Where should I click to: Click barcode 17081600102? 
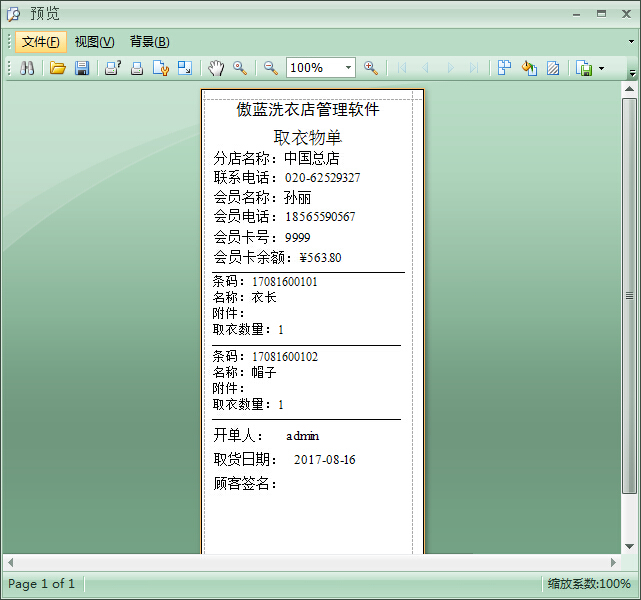click(285, 357)
